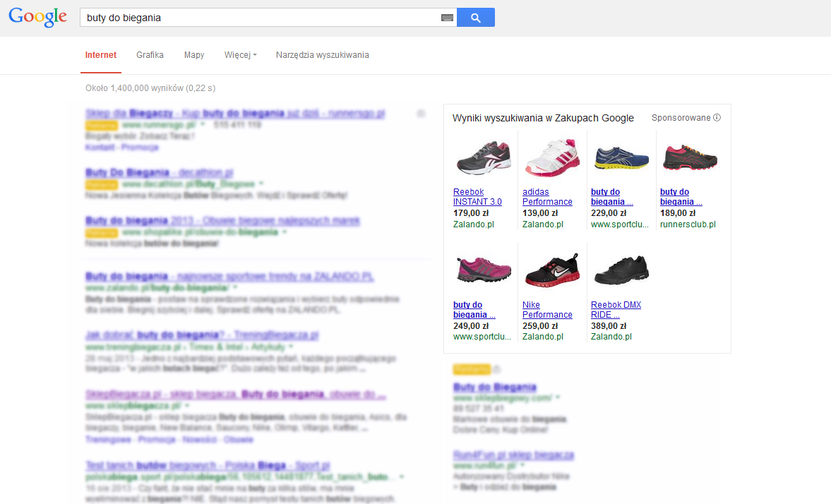Click 'www.sportclu...' under the 229,00 zł price
Screen dimensions: 831x504
[619, 224]
